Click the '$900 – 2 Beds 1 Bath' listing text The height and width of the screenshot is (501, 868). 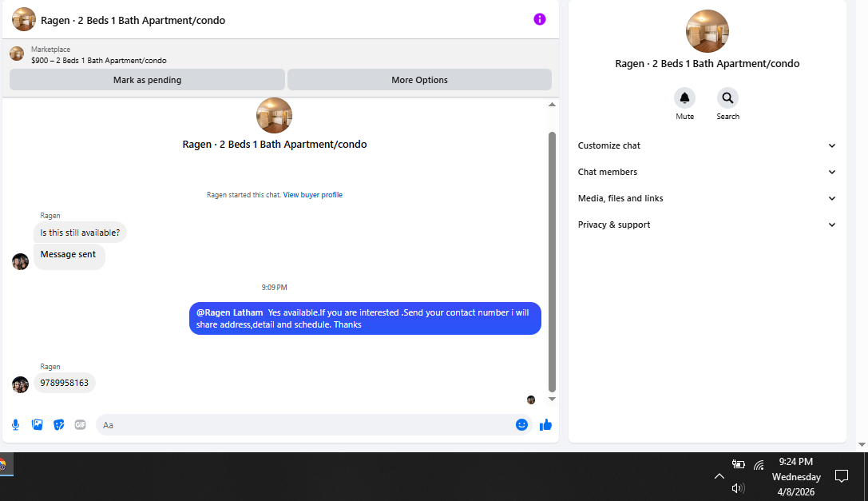pyautogui.click(x=98, y=61)
